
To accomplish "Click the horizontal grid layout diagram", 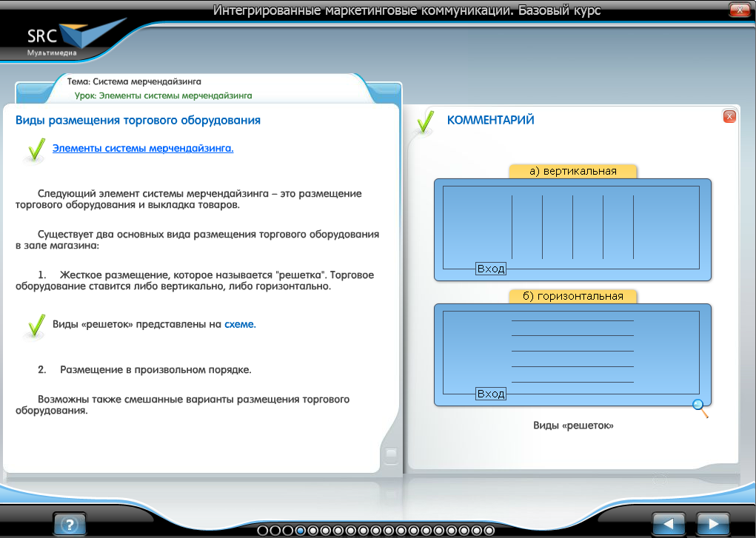I will pyautogui.click(x=573, y=354).
